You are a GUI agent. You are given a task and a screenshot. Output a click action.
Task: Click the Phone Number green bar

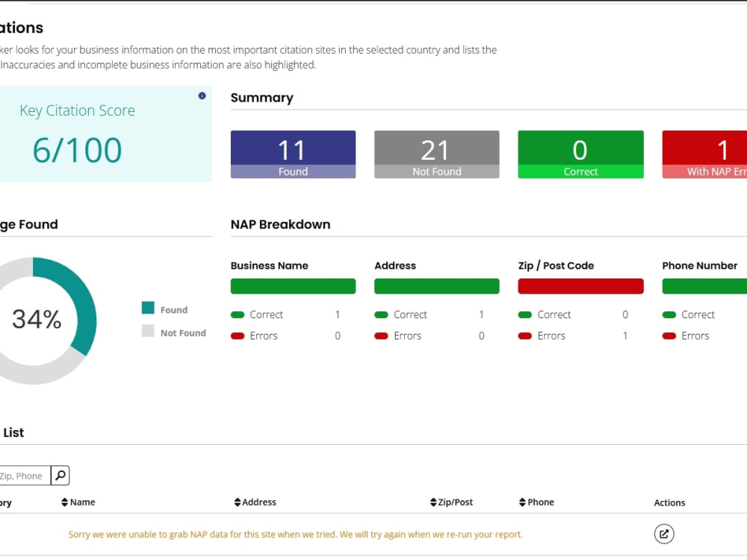tap(704, 286)
